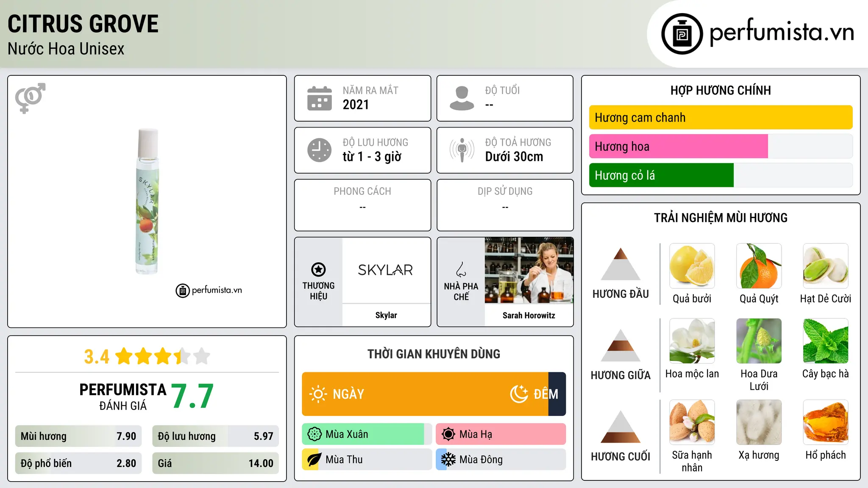The image size is (868, 488).
Task: Click the flower icon for Mùa Xuân
Action: point(314,434)
